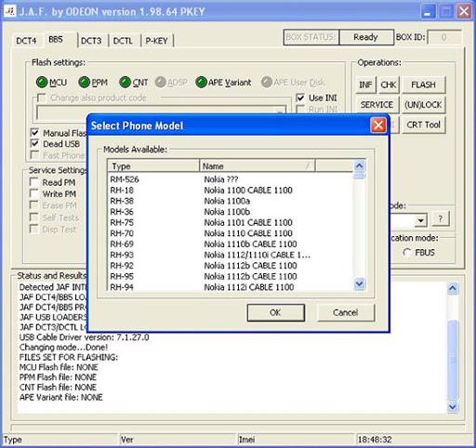Sort models by the Name column header

pyautogui.click(x=258, y=166)
